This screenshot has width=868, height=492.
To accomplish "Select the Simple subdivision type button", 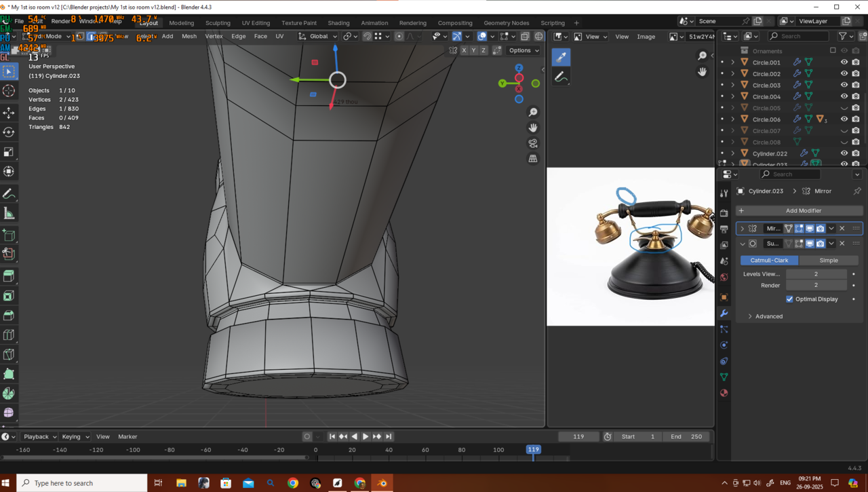I will pos(828,261).
